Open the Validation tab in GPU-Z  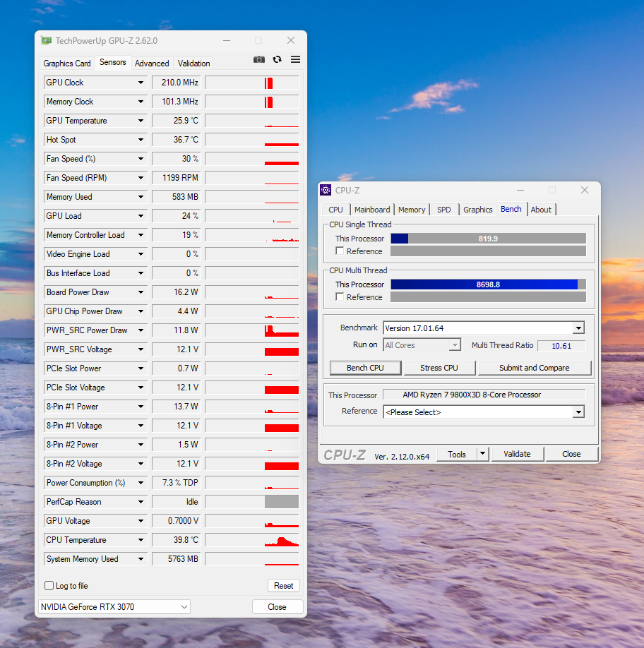coord(193,64)
